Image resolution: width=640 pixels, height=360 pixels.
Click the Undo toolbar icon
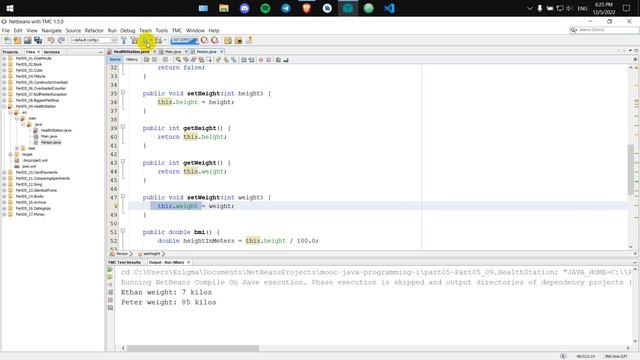(51, 40)
